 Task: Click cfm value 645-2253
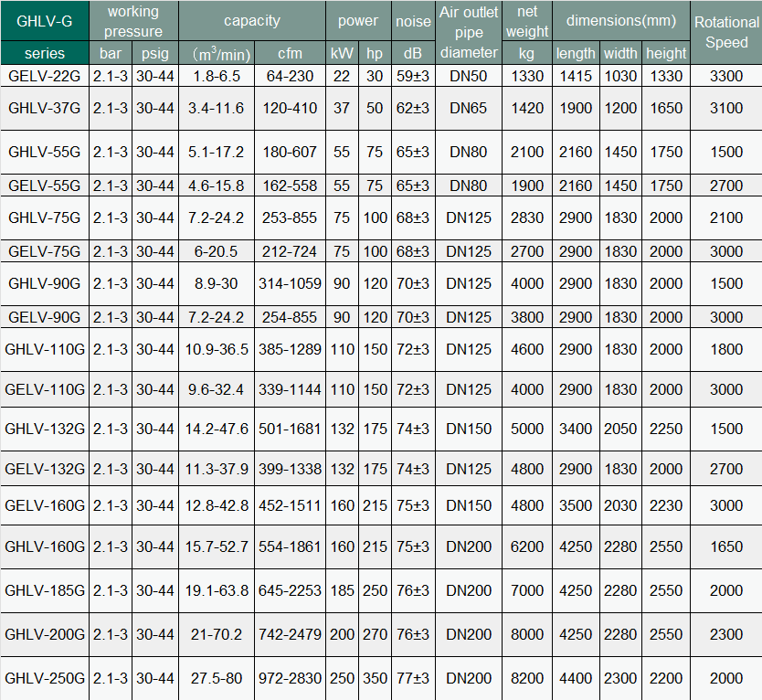(x=290, y=590)
